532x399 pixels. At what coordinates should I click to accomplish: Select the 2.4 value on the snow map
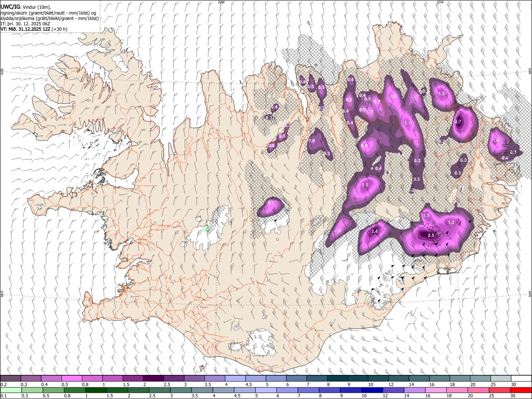click(374, 231)
